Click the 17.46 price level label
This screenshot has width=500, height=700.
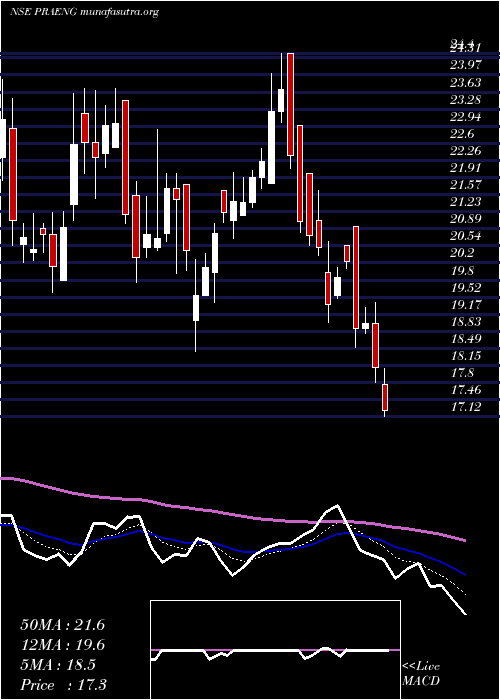coord(466,390)
